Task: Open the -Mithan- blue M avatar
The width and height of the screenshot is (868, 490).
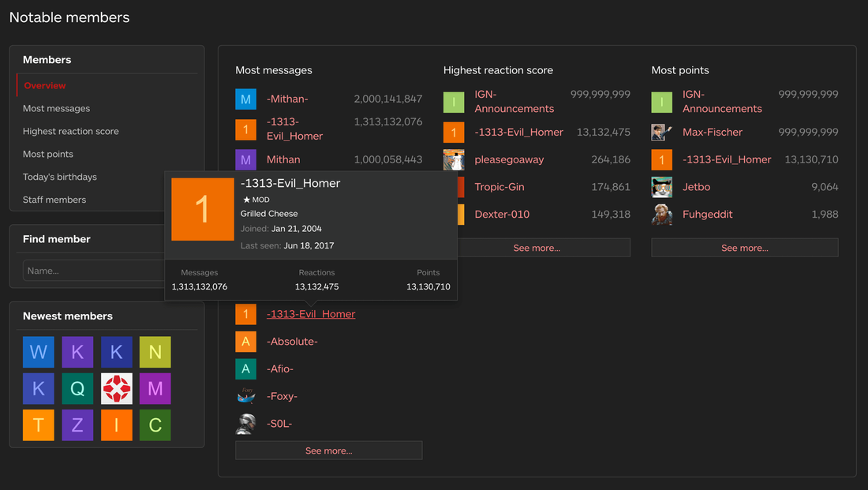Action: click(245, 99)
